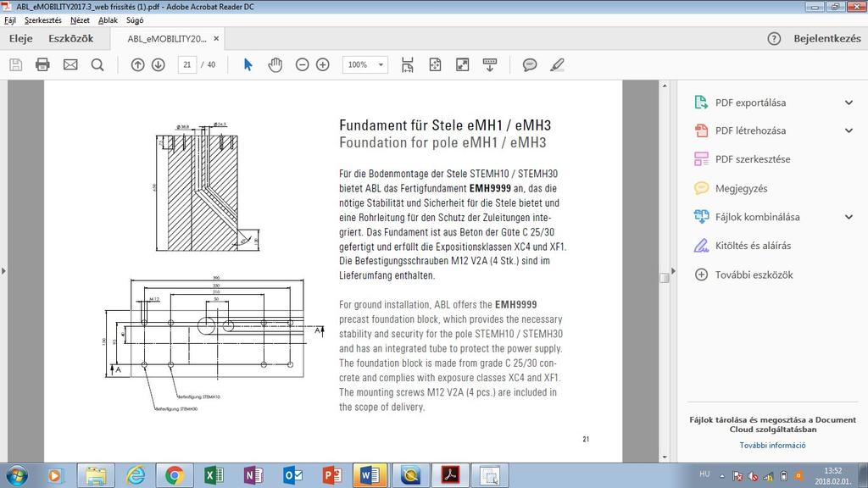Expand the left navigation pane arrow

click(3, 271)
